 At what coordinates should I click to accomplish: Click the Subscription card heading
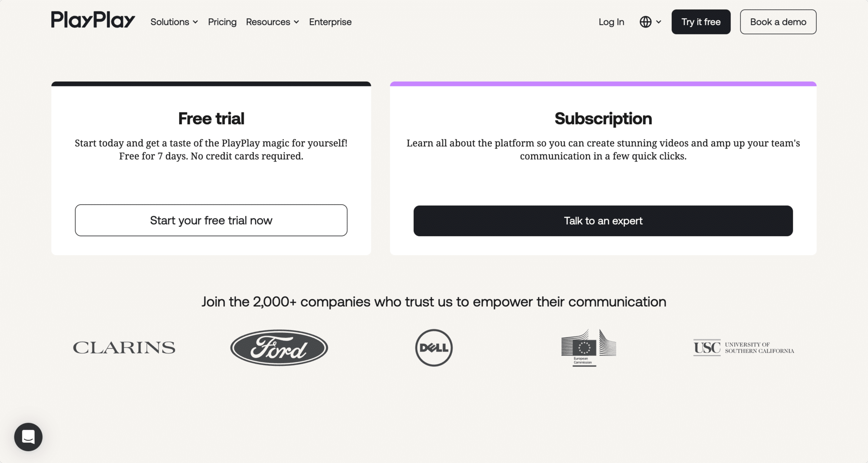click(x=603, y=119)
